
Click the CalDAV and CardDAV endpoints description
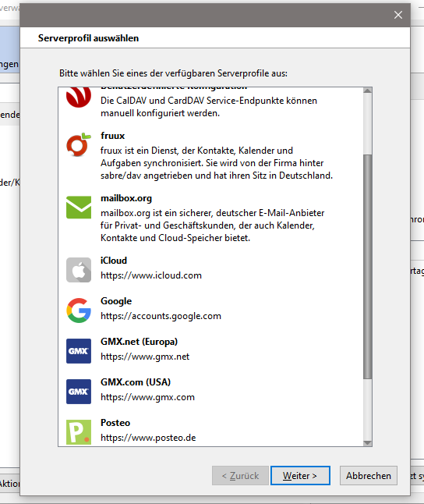click(209, 107)
